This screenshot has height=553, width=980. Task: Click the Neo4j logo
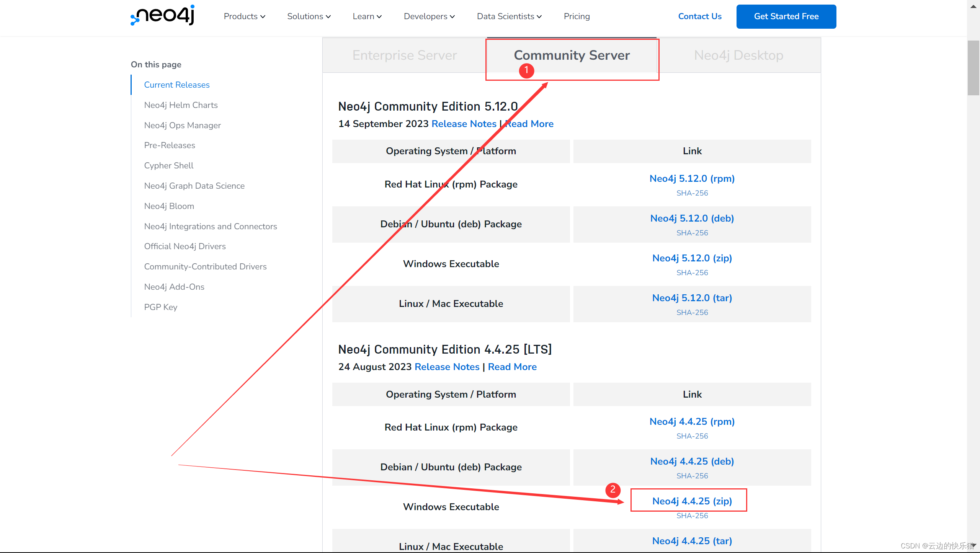tap(163, 16)
